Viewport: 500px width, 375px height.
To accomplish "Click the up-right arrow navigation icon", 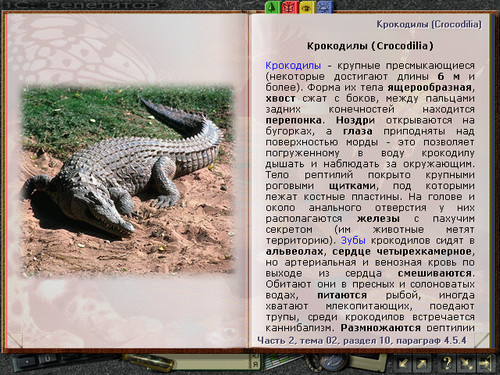I will tap(422, 363).
